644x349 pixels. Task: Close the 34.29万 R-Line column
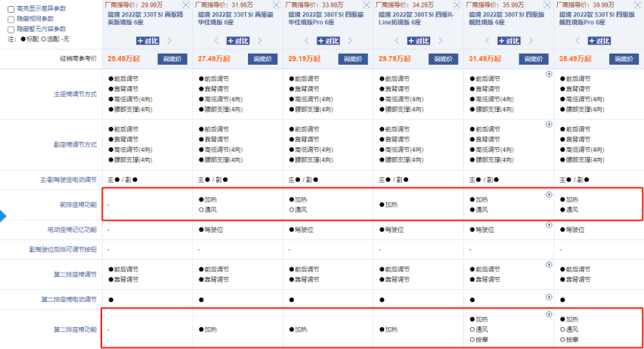457,5
